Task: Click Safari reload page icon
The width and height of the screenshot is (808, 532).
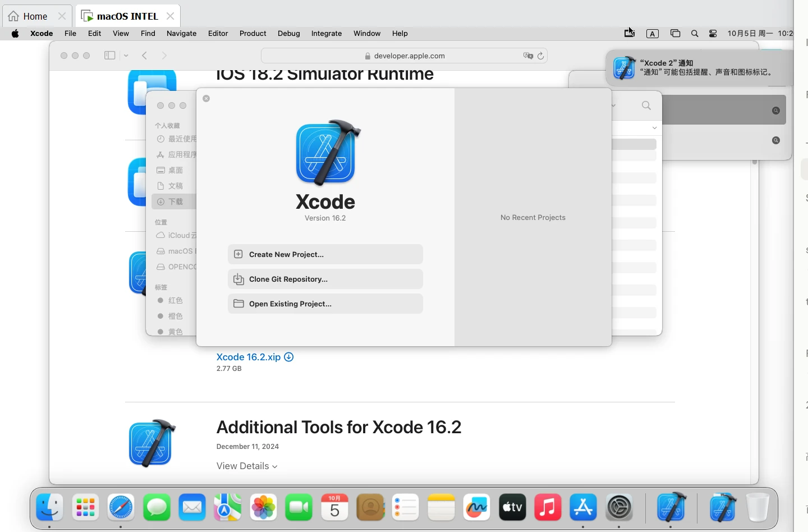Action: tap(541, 56)
